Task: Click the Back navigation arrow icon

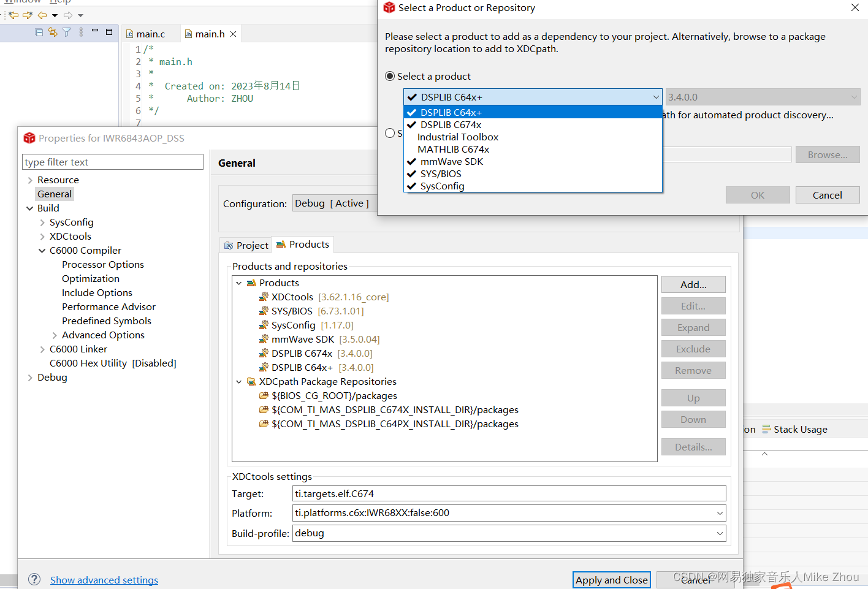Action: (x=42, y=15)
